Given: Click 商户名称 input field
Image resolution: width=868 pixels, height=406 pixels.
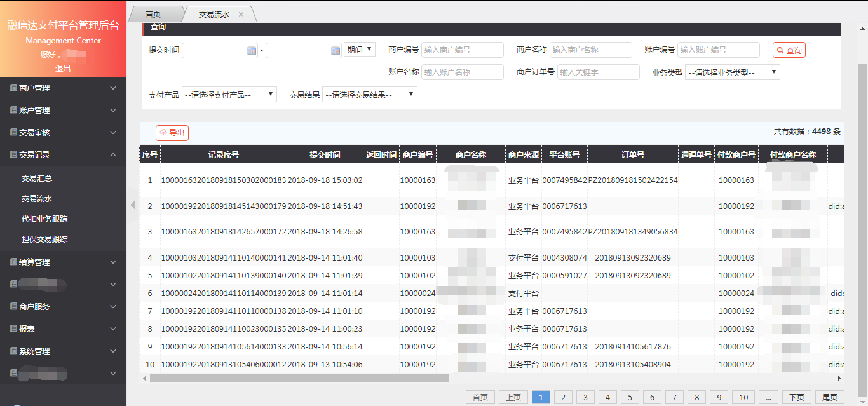Looking at the screenshot, I should [x=591, y=50].
